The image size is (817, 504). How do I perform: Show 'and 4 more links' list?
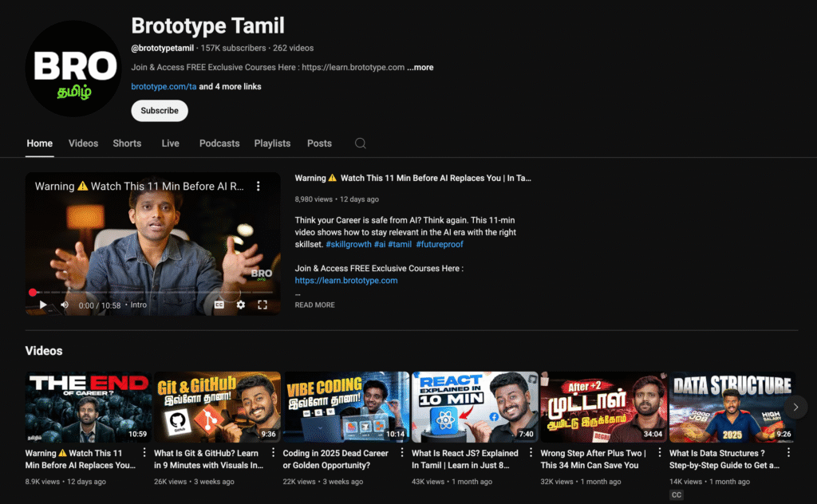click(230, 86)
